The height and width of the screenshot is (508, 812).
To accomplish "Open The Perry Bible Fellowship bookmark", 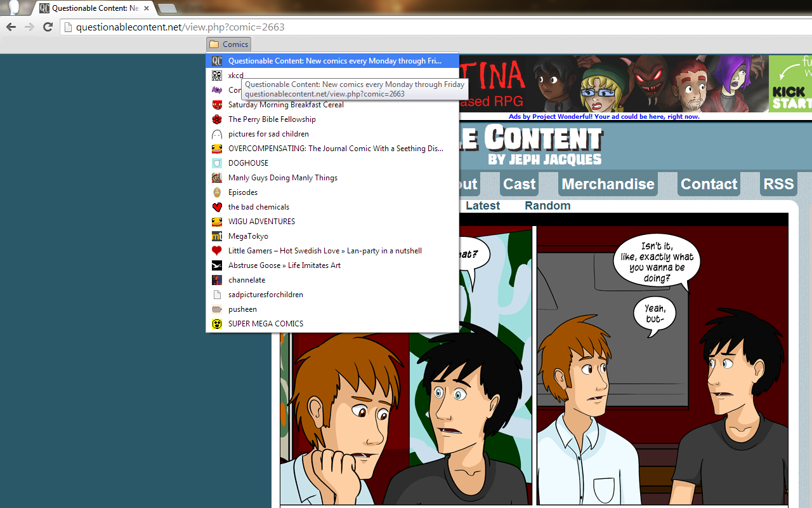I will (272, 119).
